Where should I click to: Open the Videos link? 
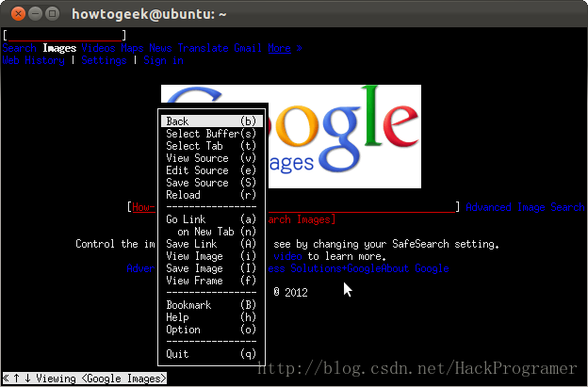pyautogui.click(x=98, y=48)
